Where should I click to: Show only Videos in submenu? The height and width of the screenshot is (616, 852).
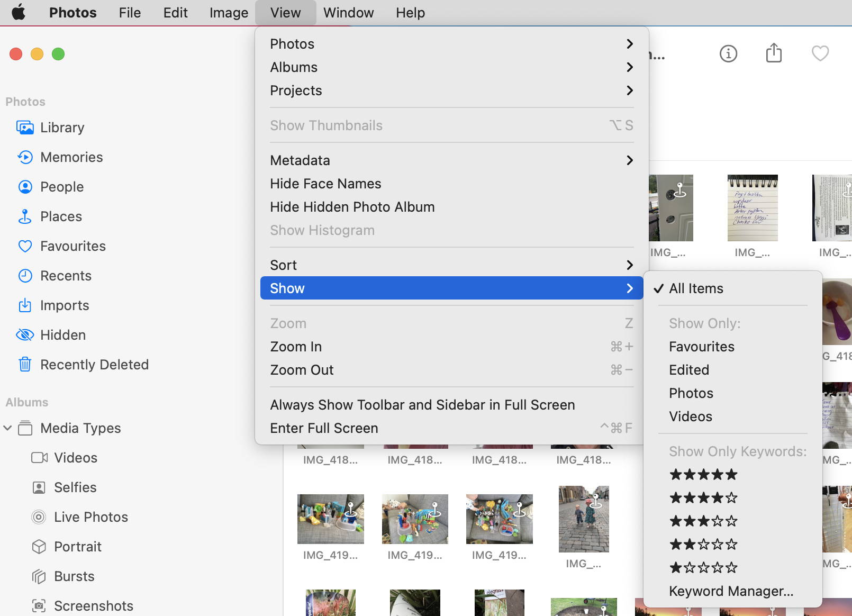click(x=732, y=416)
